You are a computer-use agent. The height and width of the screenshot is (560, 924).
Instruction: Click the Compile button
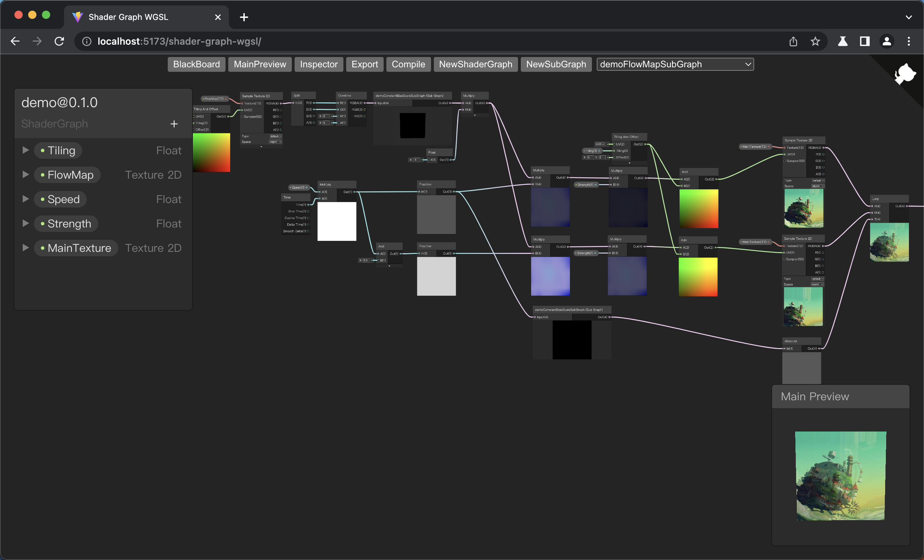[408, 64]
